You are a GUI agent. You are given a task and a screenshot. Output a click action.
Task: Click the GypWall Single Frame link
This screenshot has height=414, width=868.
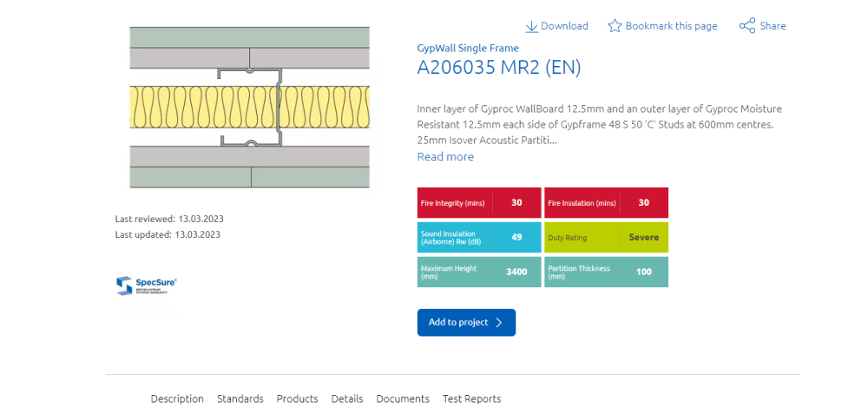tap(468, 48)
